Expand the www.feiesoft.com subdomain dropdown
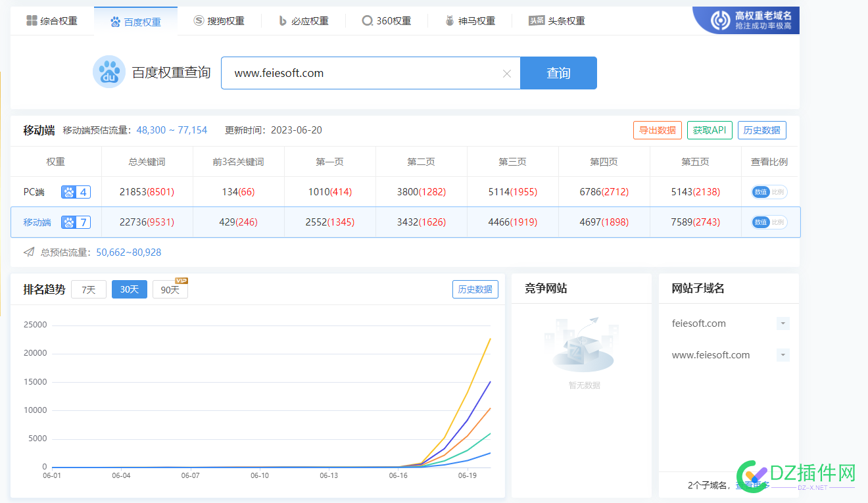This screenshot has width=868, height=503. [x=783, y=355]
